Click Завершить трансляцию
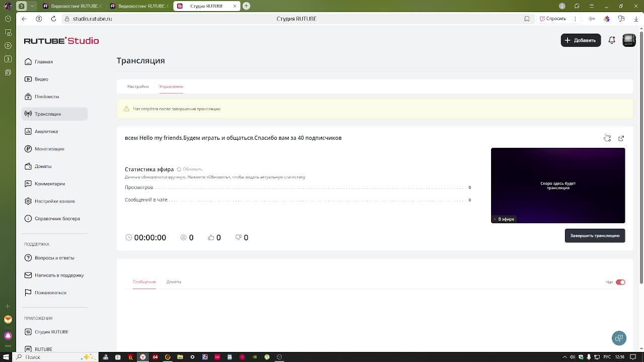This screenshot has height=362, width=644. point(595,236)
